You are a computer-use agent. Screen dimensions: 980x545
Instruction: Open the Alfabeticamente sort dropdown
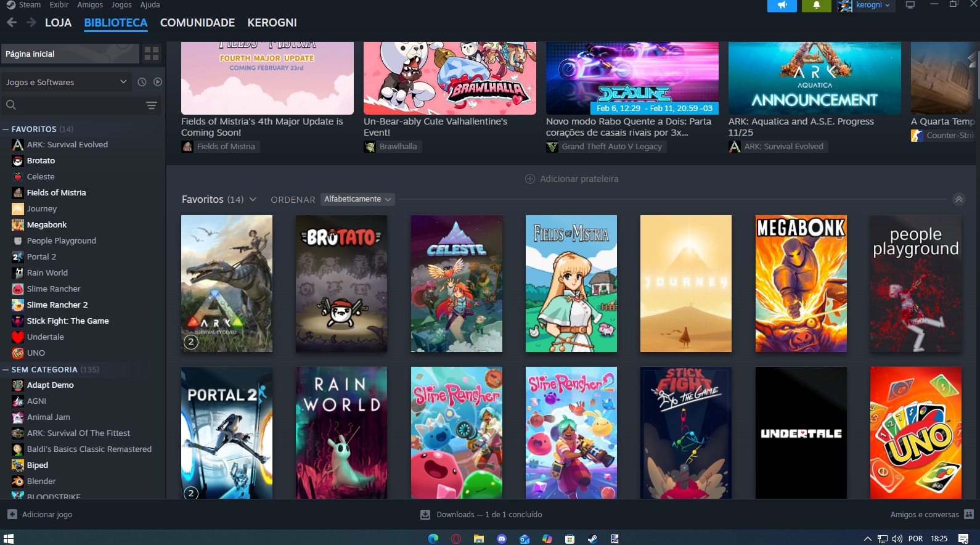(x=357, y=199)
